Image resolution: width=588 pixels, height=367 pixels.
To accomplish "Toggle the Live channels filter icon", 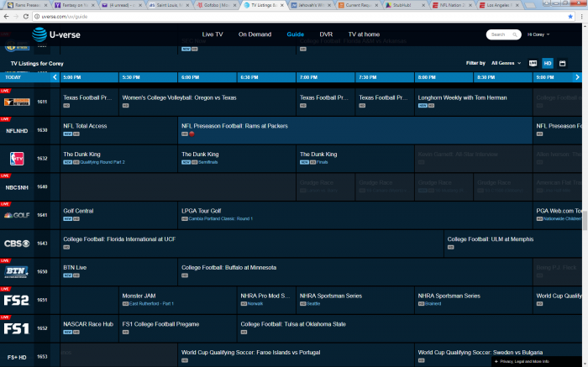I will coord(533,63).
